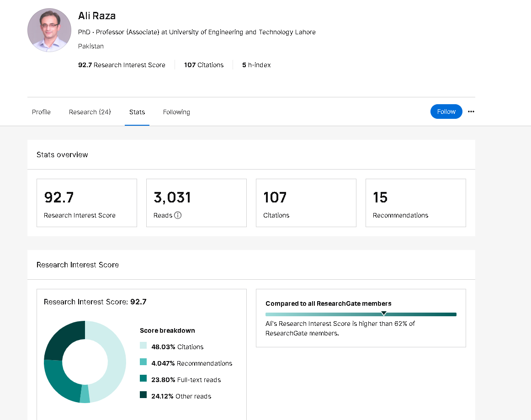Screen dimensions: 531x420
Task: Click the Reads info icon
Action: pyautogui.click(x=178, y=215)
